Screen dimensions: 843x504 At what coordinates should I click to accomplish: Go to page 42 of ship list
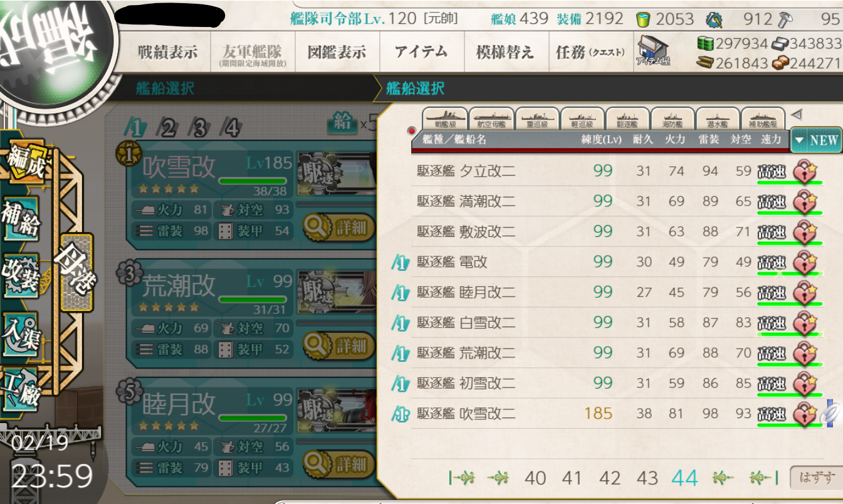pyautogui.click(x=609, y=478)
